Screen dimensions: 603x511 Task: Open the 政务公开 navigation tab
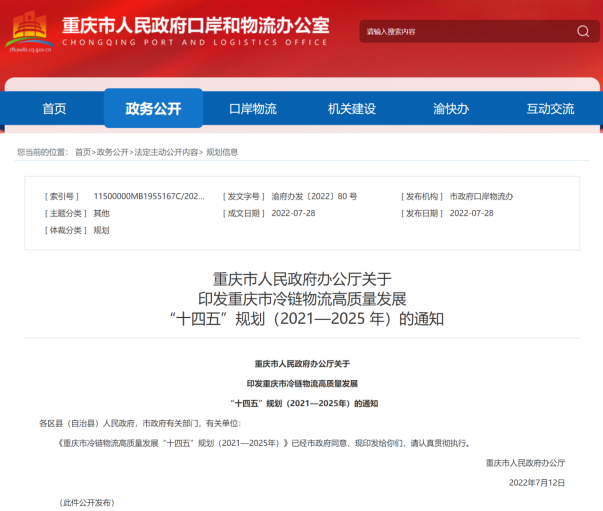click(x=153, y=108)
